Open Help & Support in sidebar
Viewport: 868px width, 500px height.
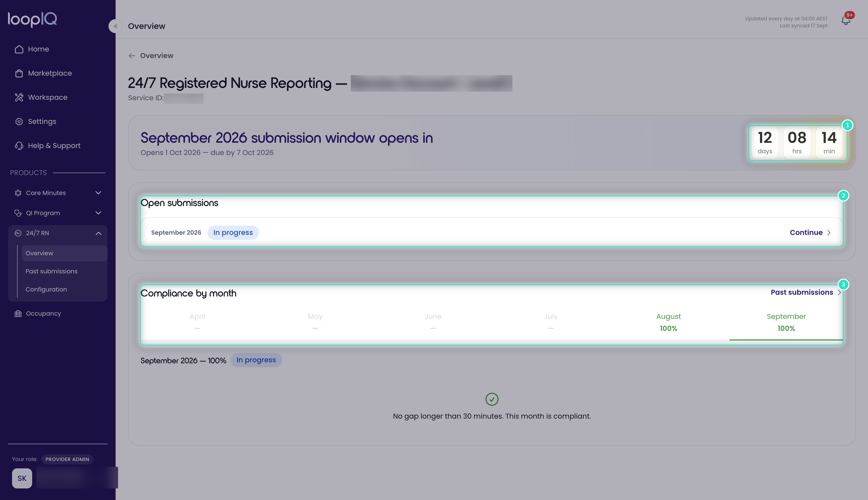tap(58, 146)
